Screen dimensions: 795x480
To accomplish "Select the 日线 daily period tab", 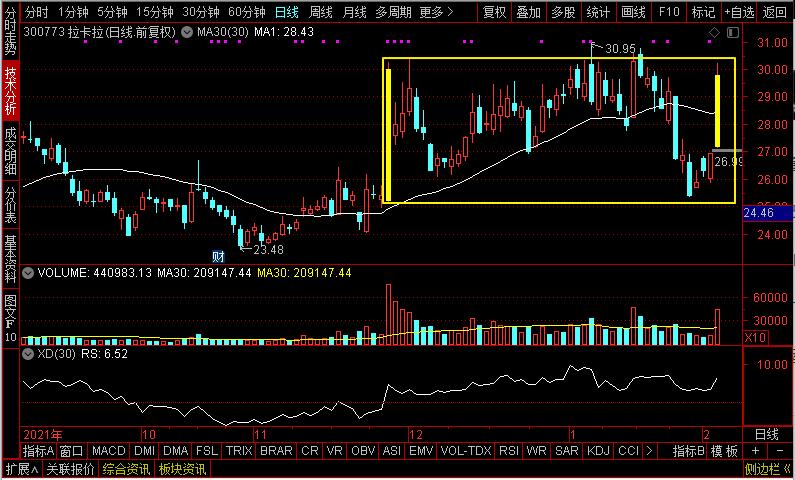I will point(287,12).
